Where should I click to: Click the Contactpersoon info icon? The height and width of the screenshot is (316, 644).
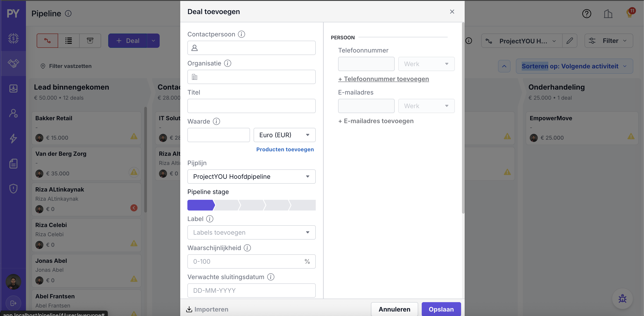point(241,34)
